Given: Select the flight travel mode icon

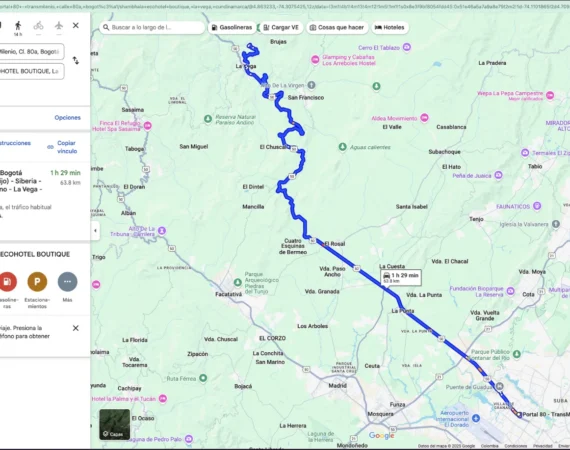Looking at the screenshot, I should click(x=59, y=26).
